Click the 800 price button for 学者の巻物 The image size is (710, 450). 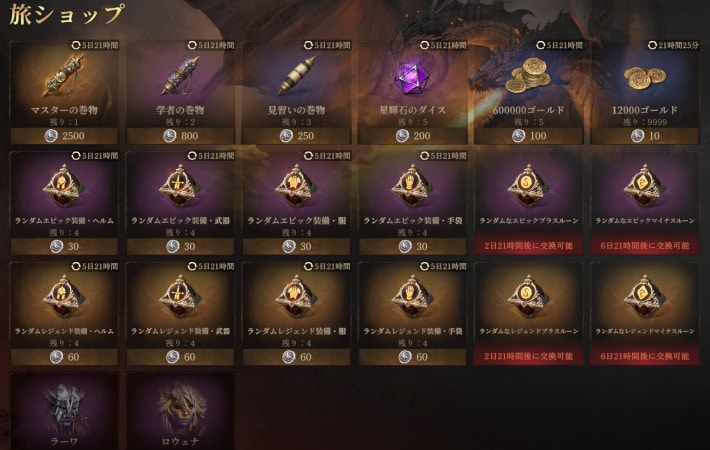pos(180,136)
